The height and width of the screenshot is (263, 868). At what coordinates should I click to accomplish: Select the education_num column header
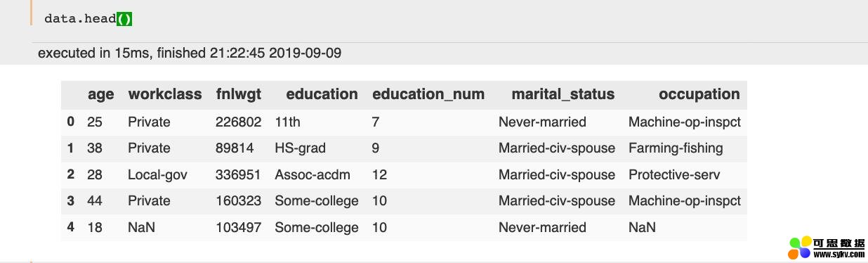428,94
